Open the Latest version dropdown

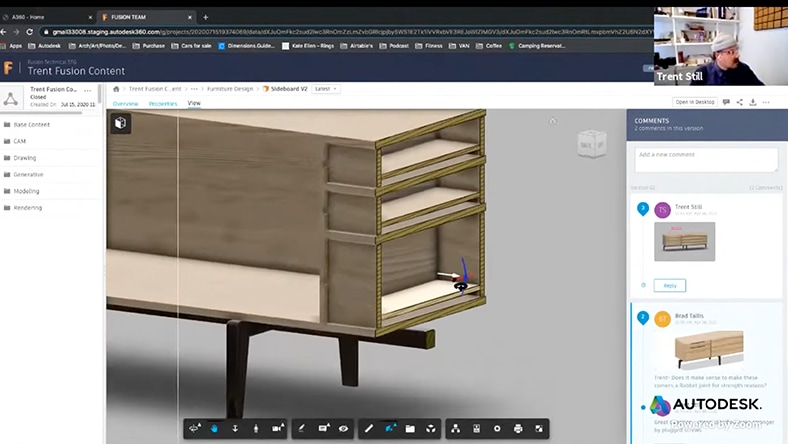click(325, 89)
